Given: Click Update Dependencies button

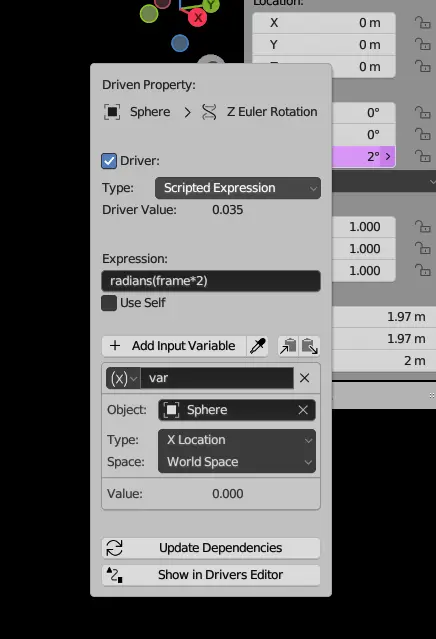Looking at the screenshot, I should click(211, 548).
